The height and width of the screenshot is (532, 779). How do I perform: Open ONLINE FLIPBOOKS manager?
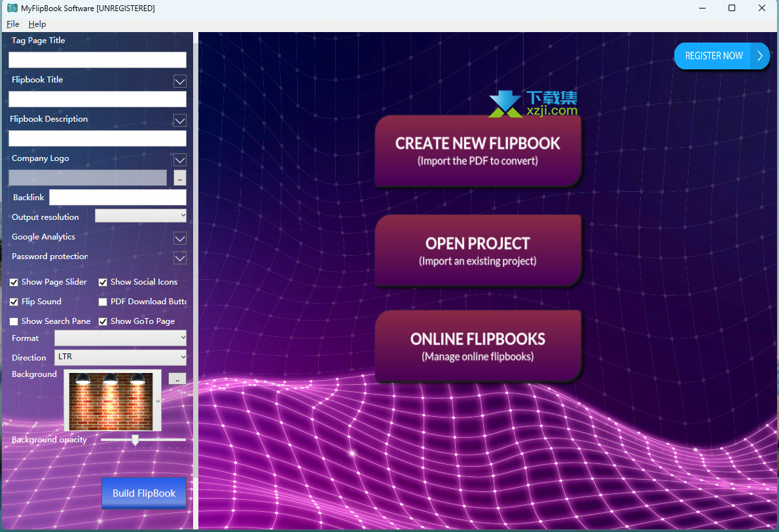point(477,346)
